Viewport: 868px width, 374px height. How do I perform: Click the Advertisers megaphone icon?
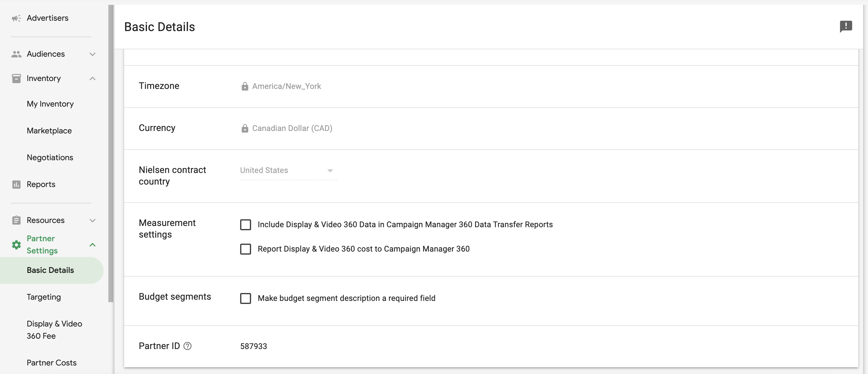click(x=16, y=18)
